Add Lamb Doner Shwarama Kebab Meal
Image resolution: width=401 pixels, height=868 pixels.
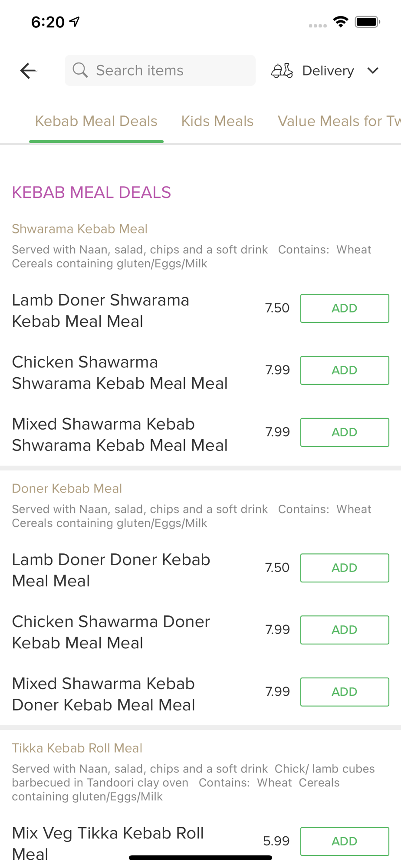345,308
